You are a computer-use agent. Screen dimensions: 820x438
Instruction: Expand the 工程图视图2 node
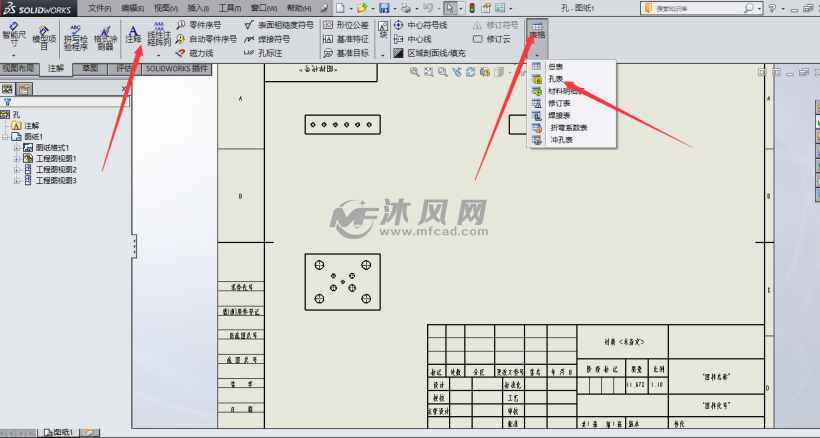[17, 170]
